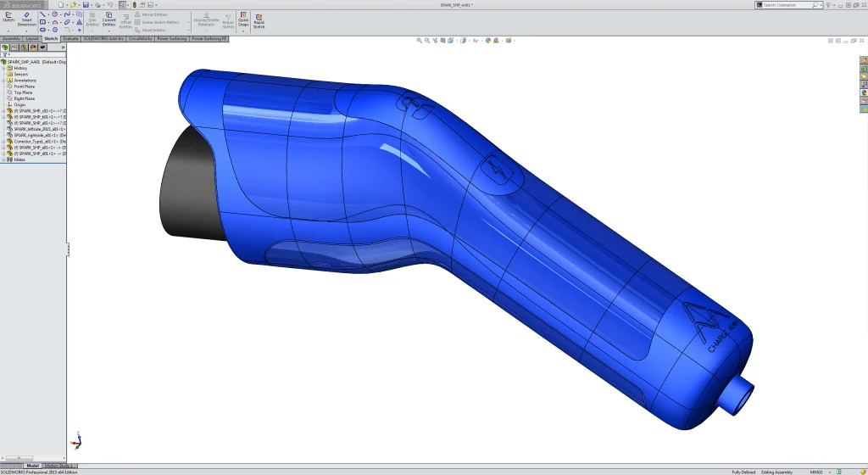Image resolution: width=868 pixels, height=475 pixels.
Task: Switch to the Assembly tab
Action: pos(11,38)
